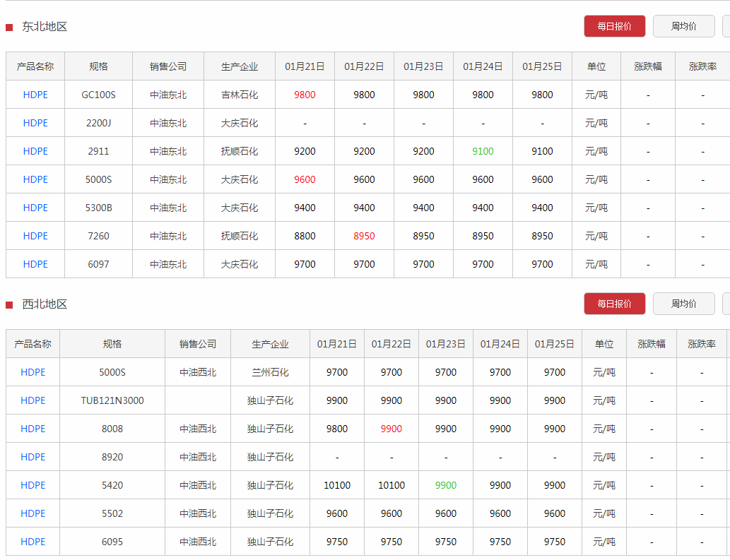Click the 吉林石化 producer cell
Image resolution: width=730 pixels, height=560 pixels.
240,95
